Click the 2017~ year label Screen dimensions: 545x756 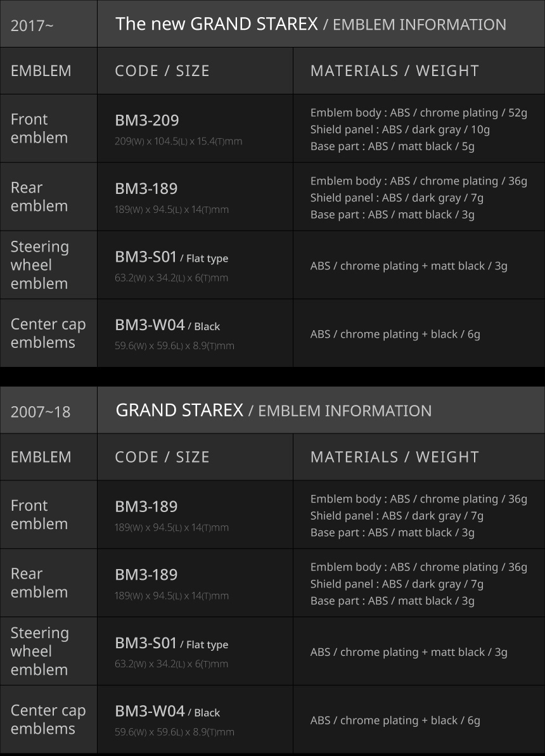point(32,26)
